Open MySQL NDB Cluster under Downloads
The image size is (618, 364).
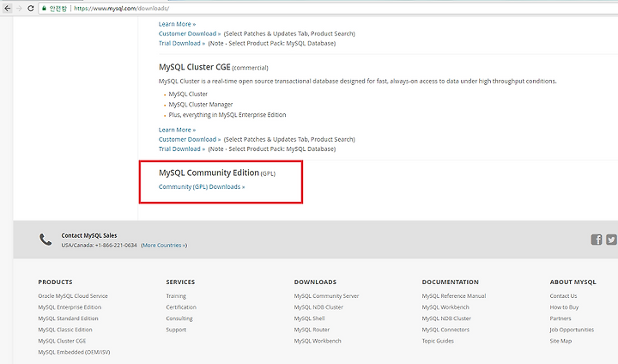[x=318, y=307]
